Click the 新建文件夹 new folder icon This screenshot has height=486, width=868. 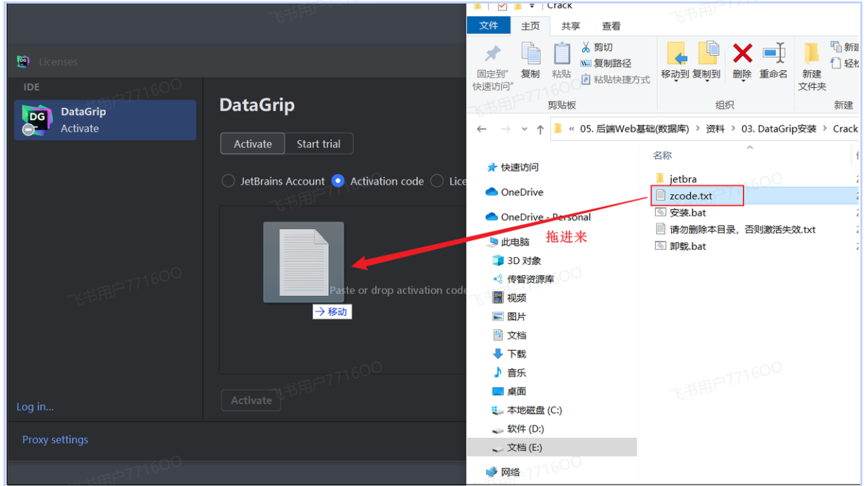[x=811, y=53]
